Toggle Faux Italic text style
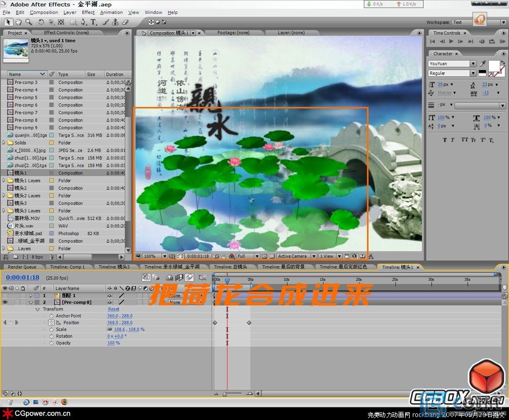509x420 pixels. point(453,139)
